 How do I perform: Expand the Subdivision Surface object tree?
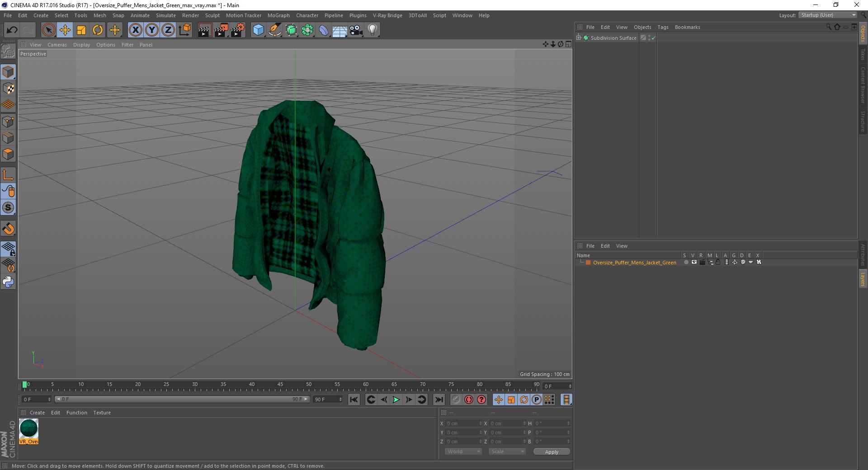pyautogui.click(x=579, y=38)
